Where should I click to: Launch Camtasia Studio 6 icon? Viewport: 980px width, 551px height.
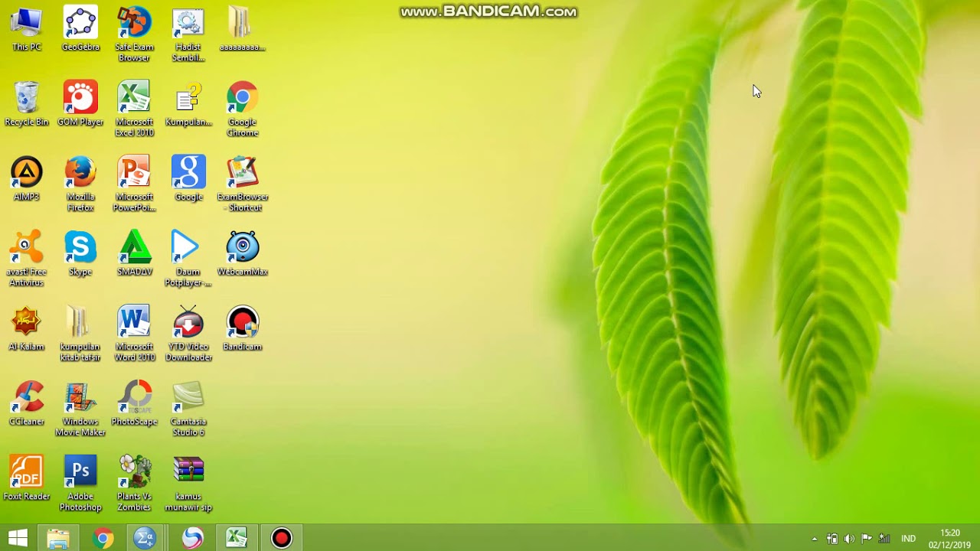point(188,409)
